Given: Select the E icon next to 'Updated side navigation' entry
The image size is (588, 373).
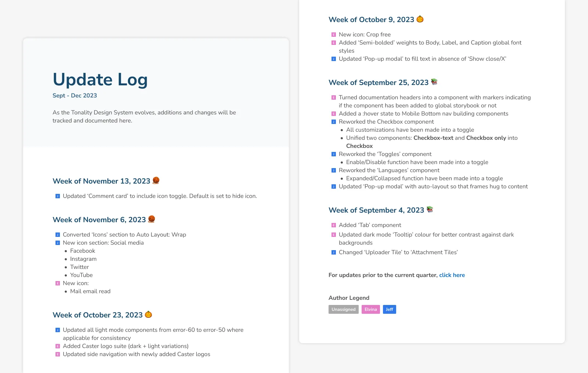Looking at the screenshot, I should 58,354.
